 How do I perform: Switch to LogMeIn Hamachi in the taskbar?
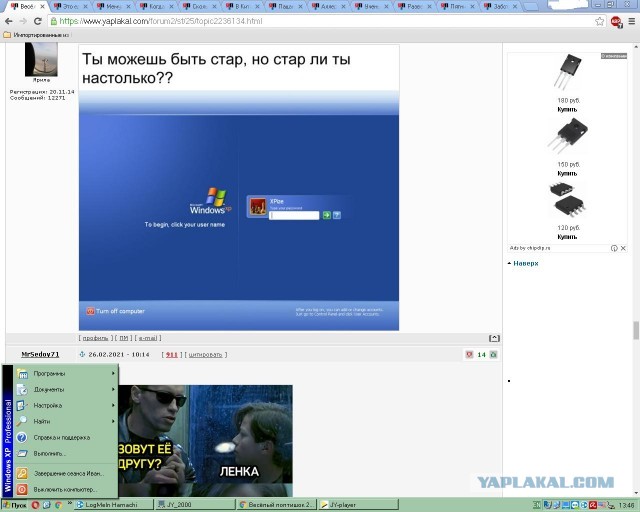click(114, 505)
